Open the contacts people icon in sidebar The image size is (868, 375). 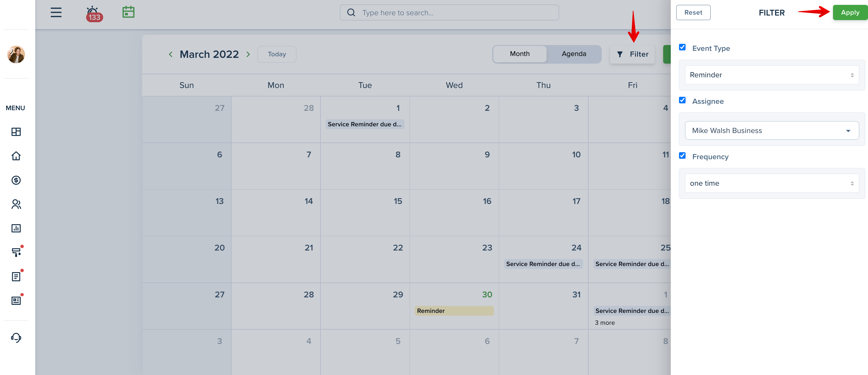16,204
